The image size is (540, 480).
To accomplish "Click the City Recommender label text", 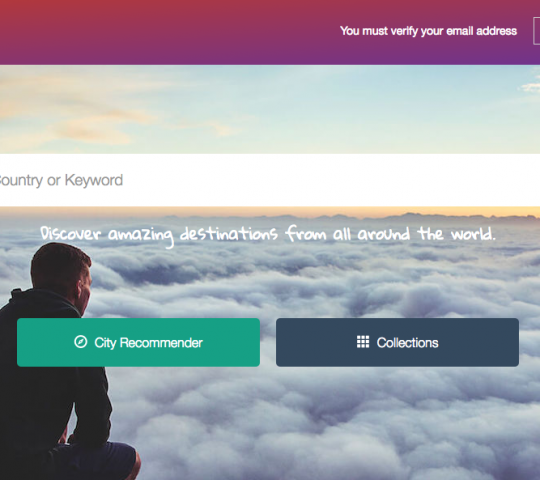I will click(148, 343).
